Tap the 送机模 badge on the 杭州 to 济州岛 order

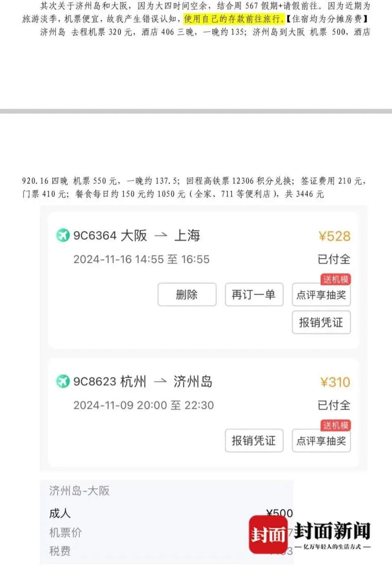[x=335, y=425]
